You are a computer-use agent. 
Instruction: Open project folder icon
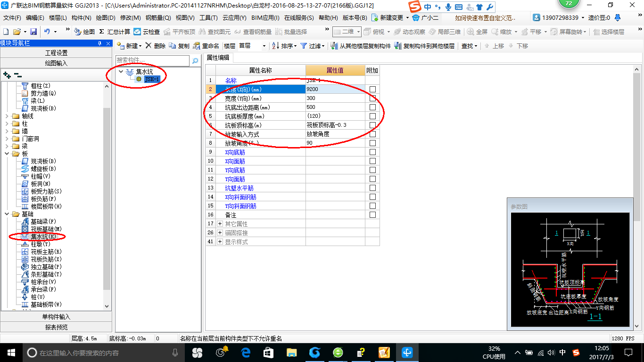coord(17,32)
